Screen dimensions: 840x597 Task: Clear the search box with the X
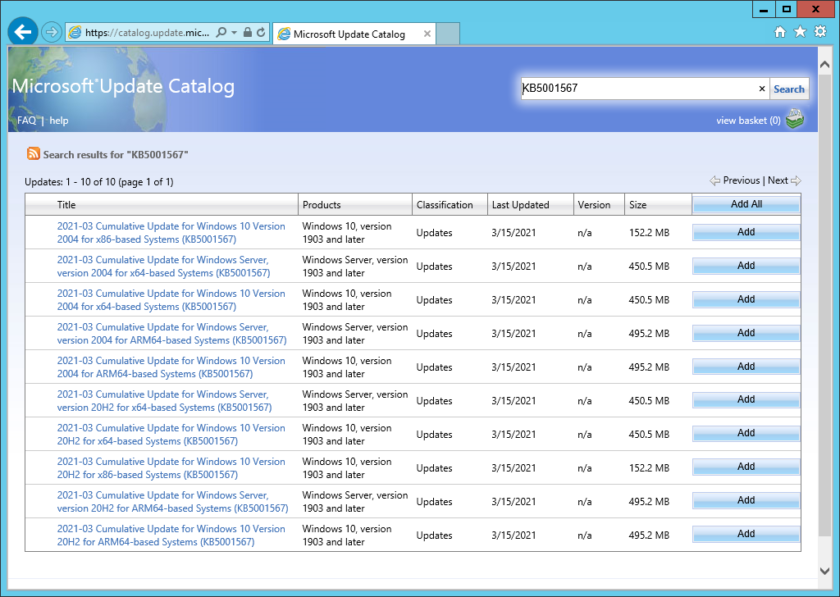click(x=762, y=89)
